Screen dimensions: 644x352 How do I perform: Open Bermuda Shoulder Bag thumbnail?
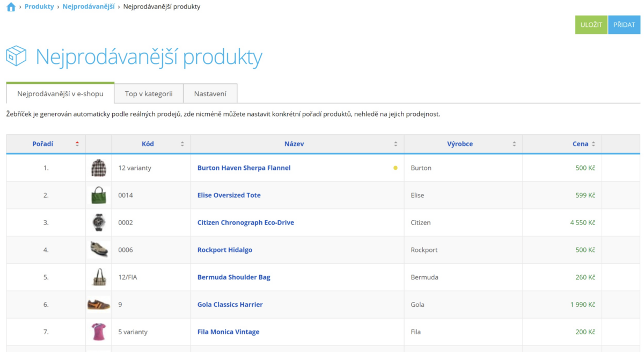tap(99, 277)
